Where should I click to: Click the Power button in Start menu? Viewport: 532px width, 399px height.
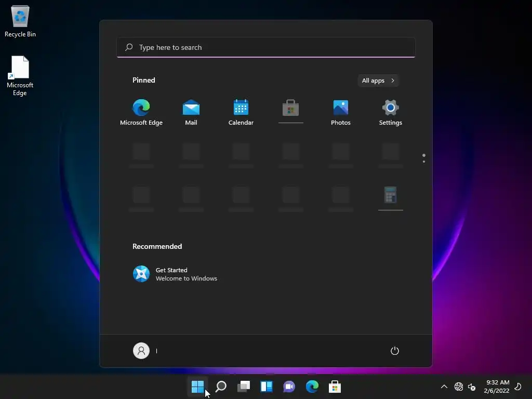[395, 351]
